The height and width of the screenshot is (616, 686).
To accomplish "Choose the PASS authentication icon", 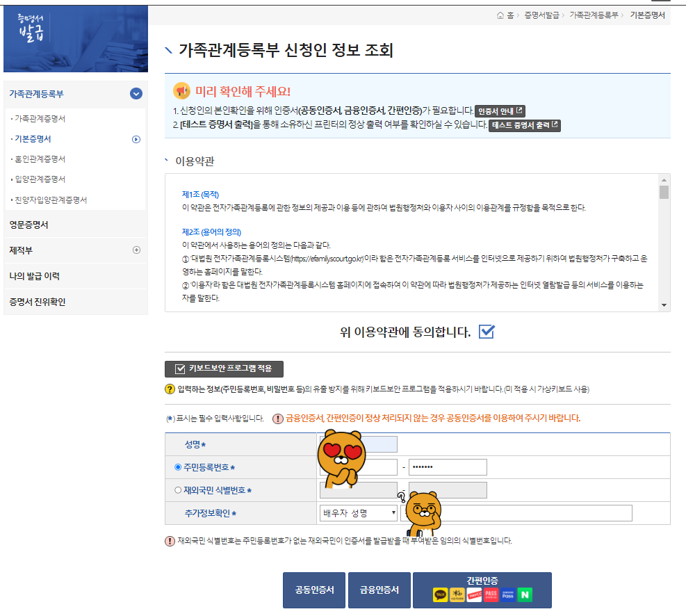I will [491, 594].
